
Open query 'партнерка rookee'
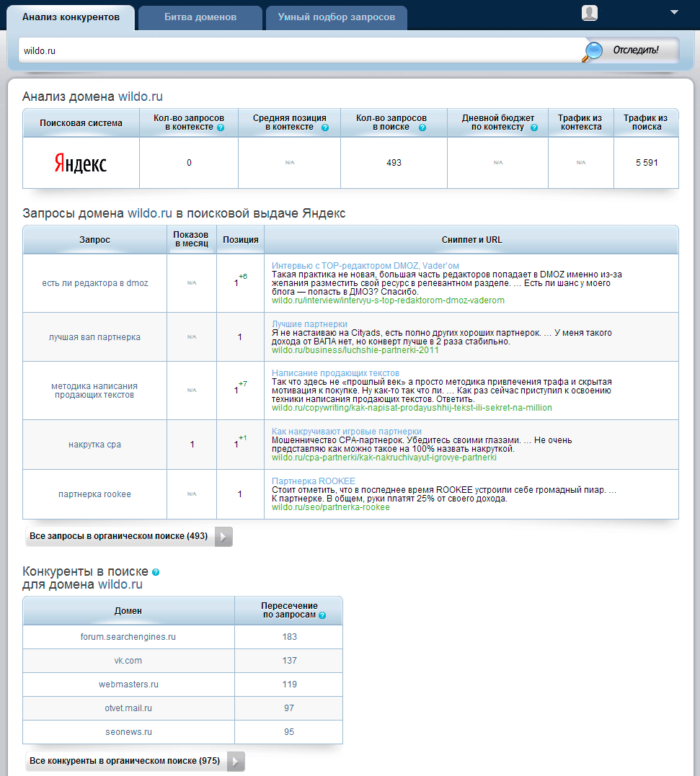[x=94, y=494]
